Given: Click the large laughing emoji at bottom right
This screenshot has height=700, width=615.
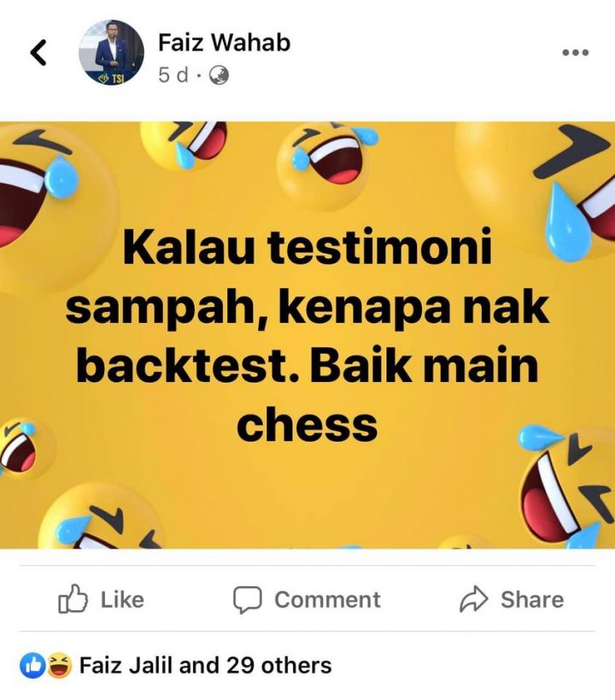Looking at the screenshot, I should coord(567,486).
